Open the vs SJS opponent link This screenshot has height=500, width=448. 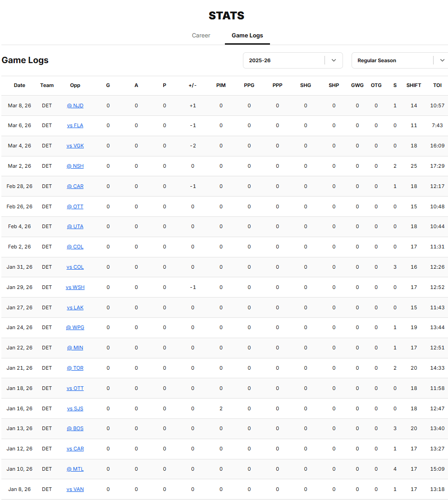point(75,408)
